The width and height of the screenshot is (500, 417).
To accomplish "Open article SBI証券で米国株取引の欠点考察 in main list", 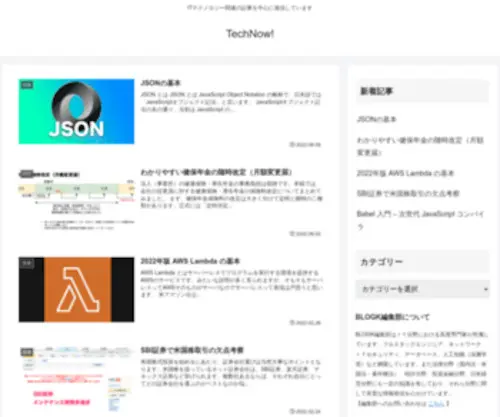I will 192,350.
